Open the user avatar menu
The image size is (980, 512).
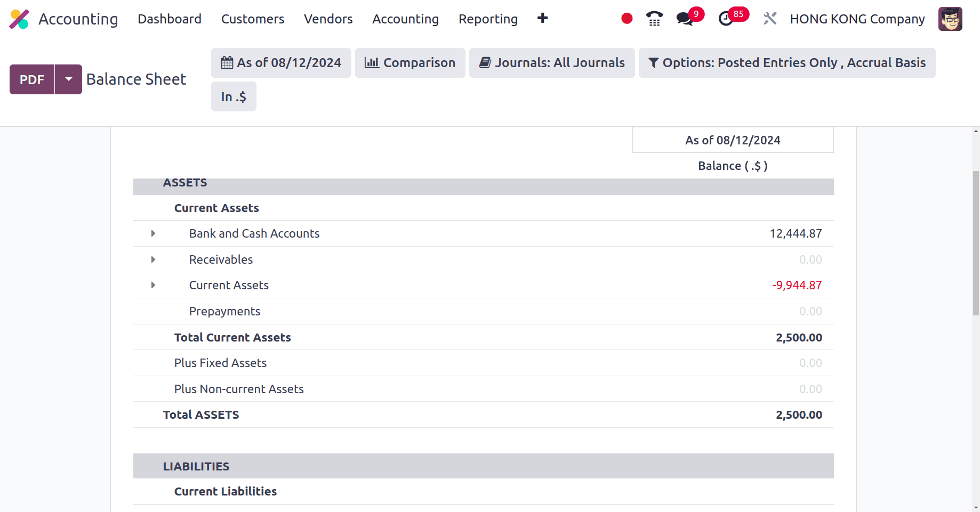pos(950,19)
